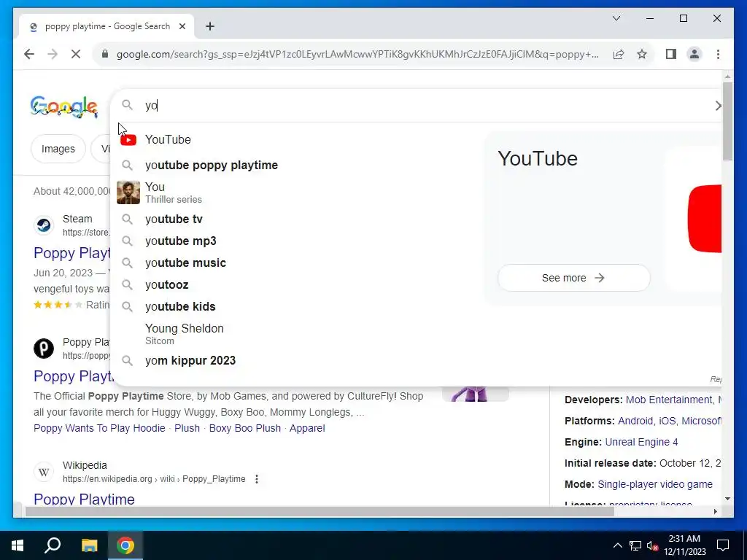Show hidden tray icons chevron
Viewport: 747px width, 560px height.
[617, 545]
